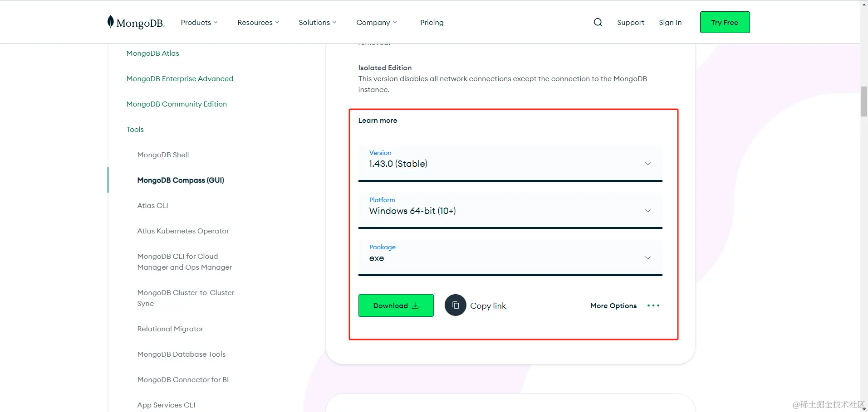Click the MongoDB leaf logo
Screen dimensions: 868x412
coord(136,22)
